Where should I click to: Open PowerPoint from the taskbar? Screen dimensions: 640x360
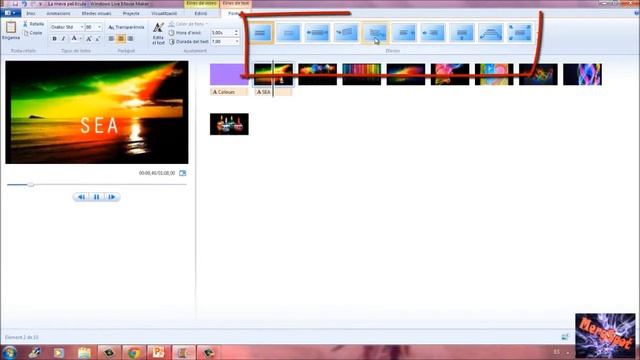point(158,352)
